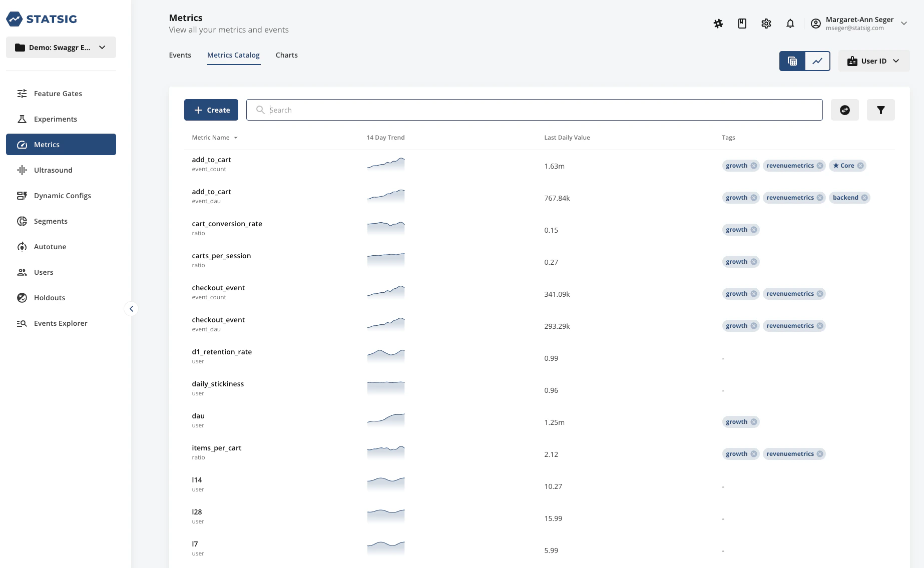Open the Experiments section
The image size is (924, 568).
click(x=55, y=119)
